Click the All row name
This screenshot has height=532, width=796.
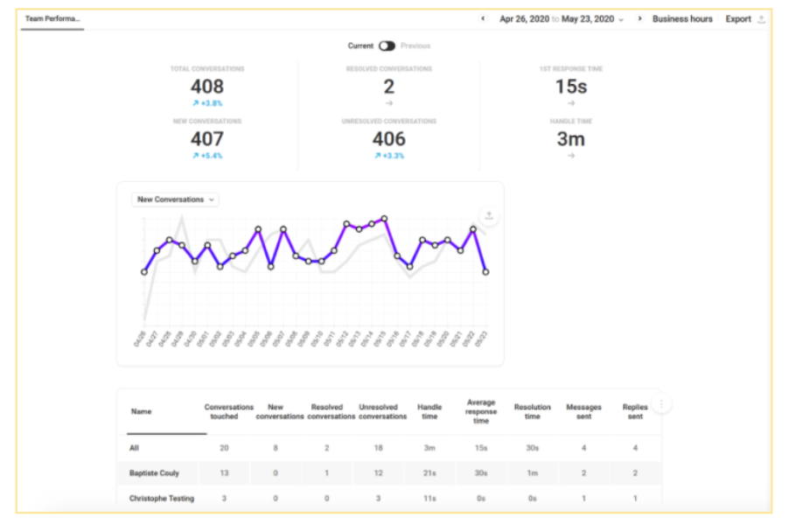(134, 448)
